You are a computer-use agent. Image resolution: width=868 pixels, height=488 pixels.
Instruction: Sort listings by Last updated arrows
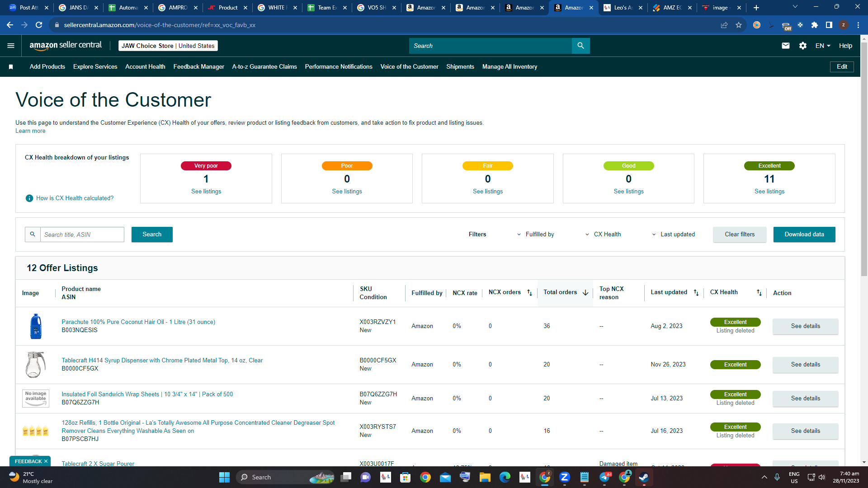(696, 293)
